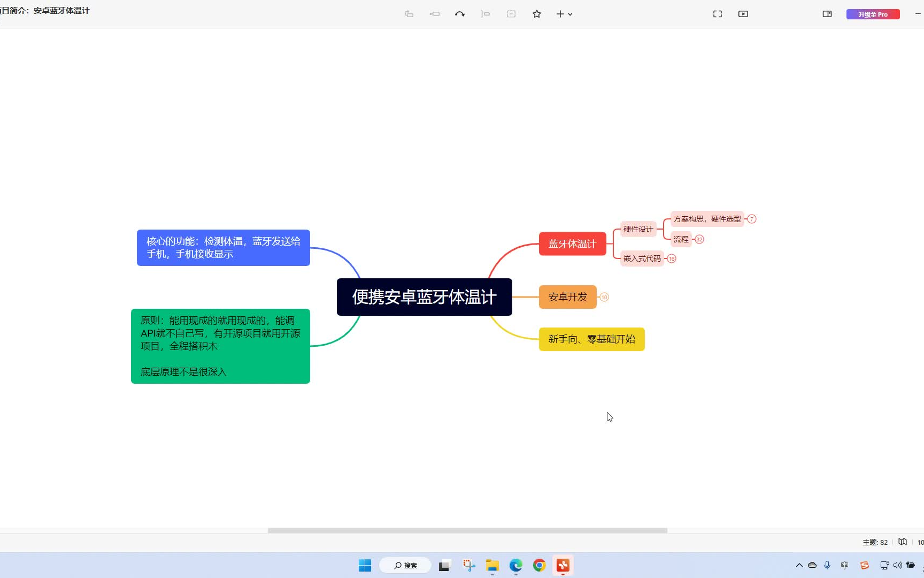
Task: Toggle the 中 input language indicator
Action: (x=845, y=565)
